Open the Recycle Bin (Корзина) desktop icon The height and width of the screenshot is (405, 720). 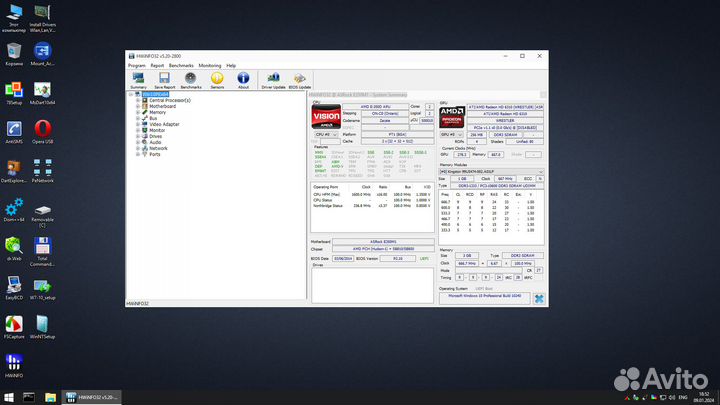click(14, 54)
